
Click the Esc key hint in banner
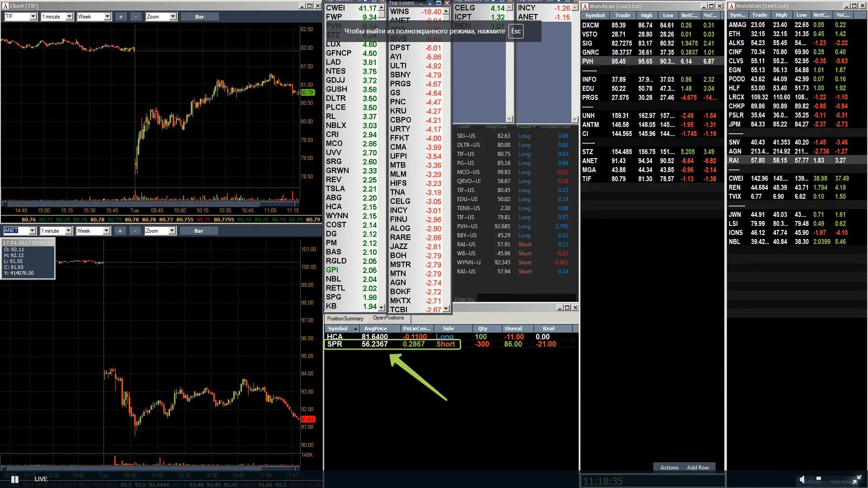[516, 31]
